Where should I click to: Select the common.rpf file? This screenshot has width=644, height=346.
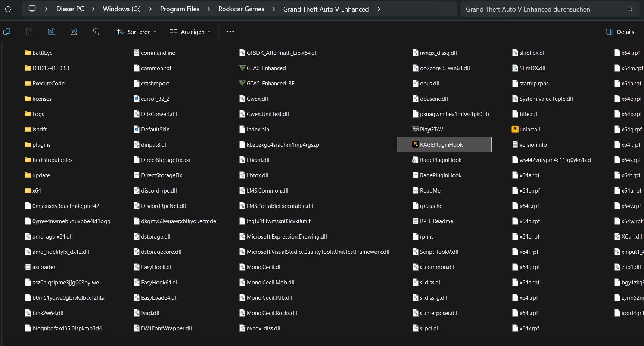click(x=152, y=68)
